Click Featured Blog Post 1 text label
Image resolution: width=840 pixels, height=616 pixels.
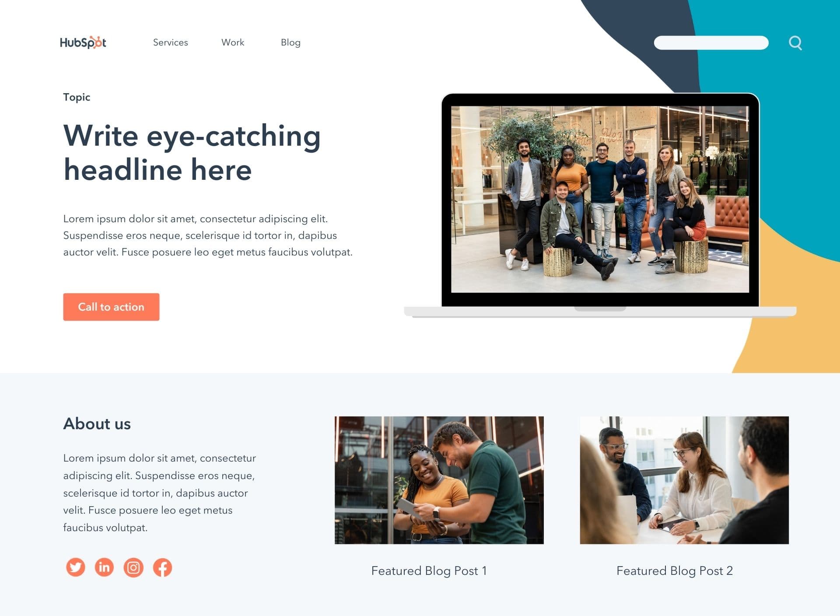pyautogui.click(x=429, y=570)
